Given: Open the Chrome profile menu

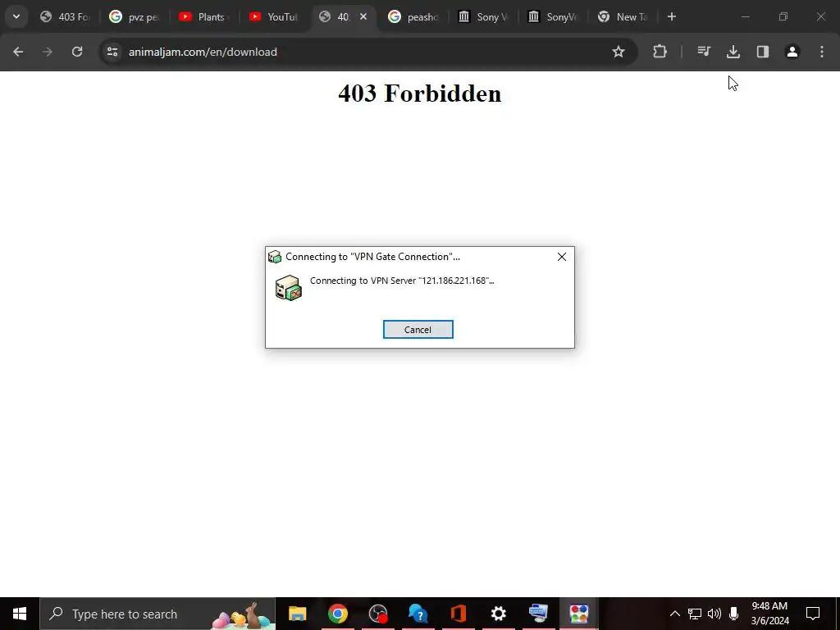Looking at the screenshot, I should [x=792, y=52].
